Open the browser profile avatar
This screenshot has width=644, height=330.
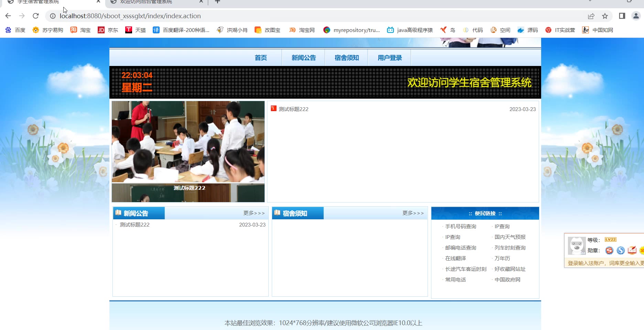click(636, 16)
